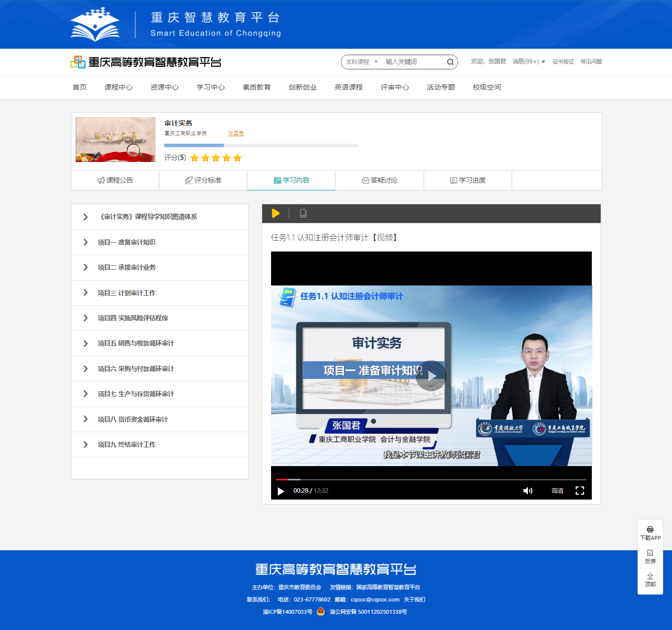The image size is (672, 630).
Task: Click the video title 任务1.1 认知注册会计师审计【视频】
Action: click(x=336, y=238)
